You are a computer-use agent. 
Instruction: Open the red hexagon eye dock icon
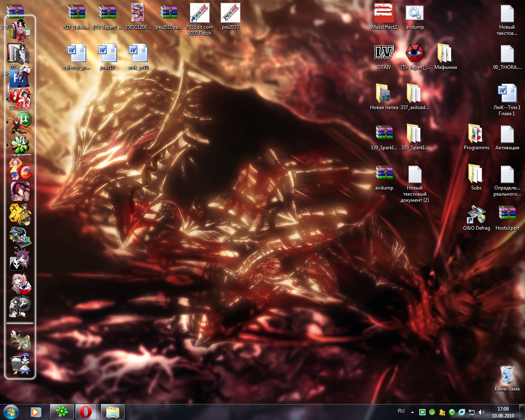point(20,284)
